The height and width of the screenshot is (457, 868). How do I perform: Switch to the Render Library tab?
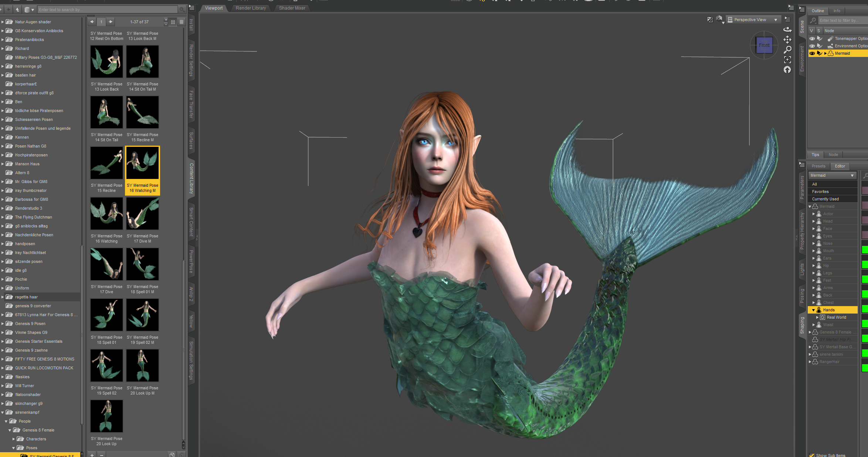251,8
